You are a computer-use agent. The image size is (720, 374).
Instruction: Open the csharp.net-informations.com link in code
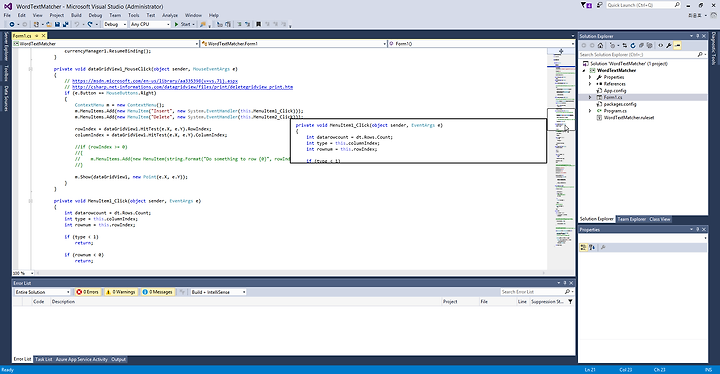pos(182,87)
